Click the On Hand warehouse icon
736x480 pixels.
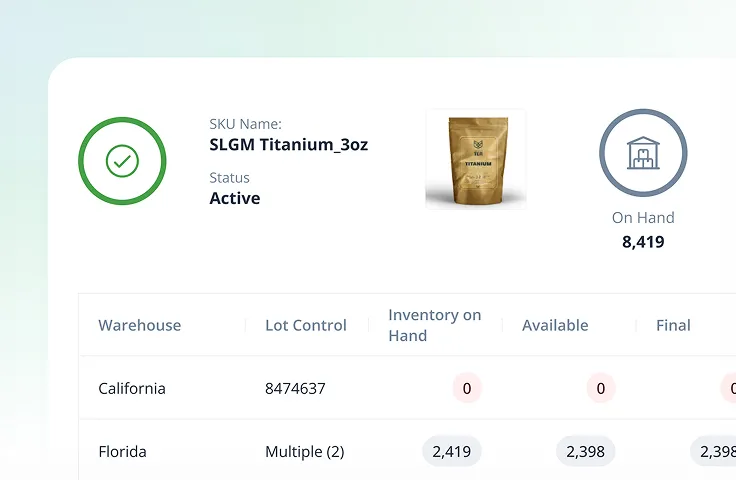tap(643, 153)
